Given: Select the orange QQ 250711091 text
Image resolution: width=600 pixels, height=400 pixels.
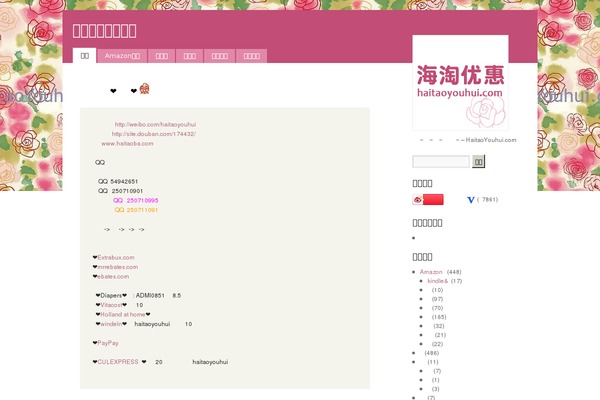Looking at the screenshot, I should click(x=136, y=210).
